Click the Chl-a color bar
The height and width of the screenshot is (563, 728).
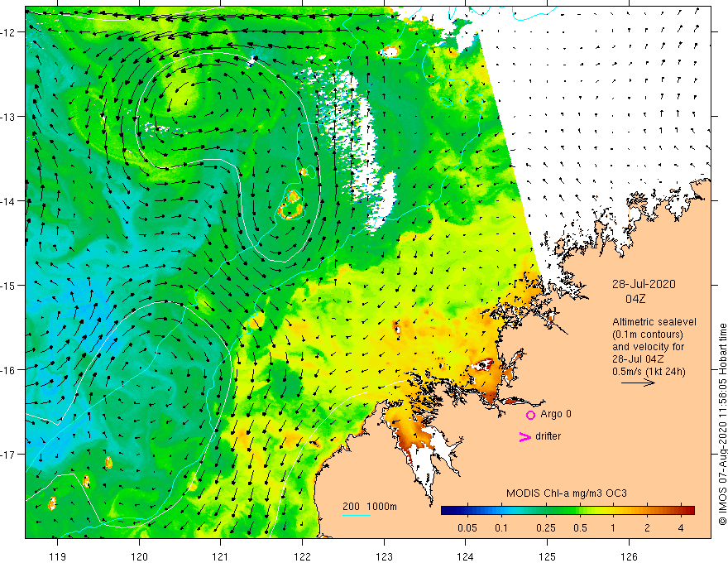pyautogui.click(x=568, y=510)
